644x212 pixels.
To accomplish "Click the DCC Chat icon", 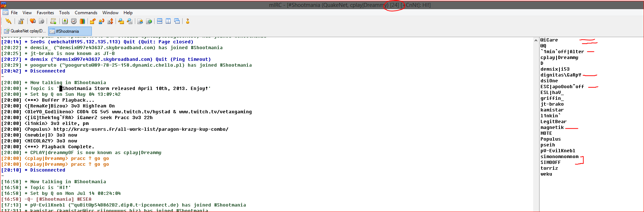I will point(101,21).
